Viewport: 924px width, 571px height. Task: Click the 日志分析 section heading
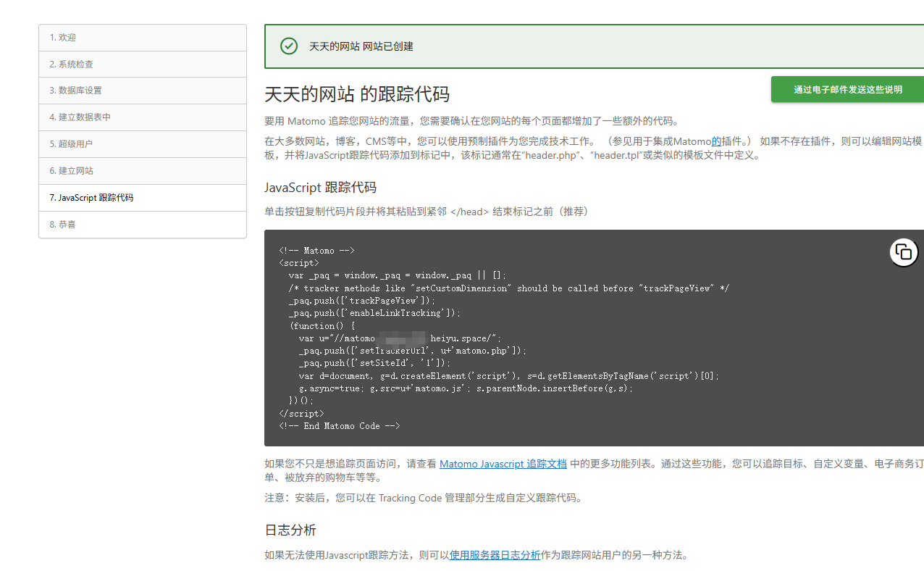290,530
